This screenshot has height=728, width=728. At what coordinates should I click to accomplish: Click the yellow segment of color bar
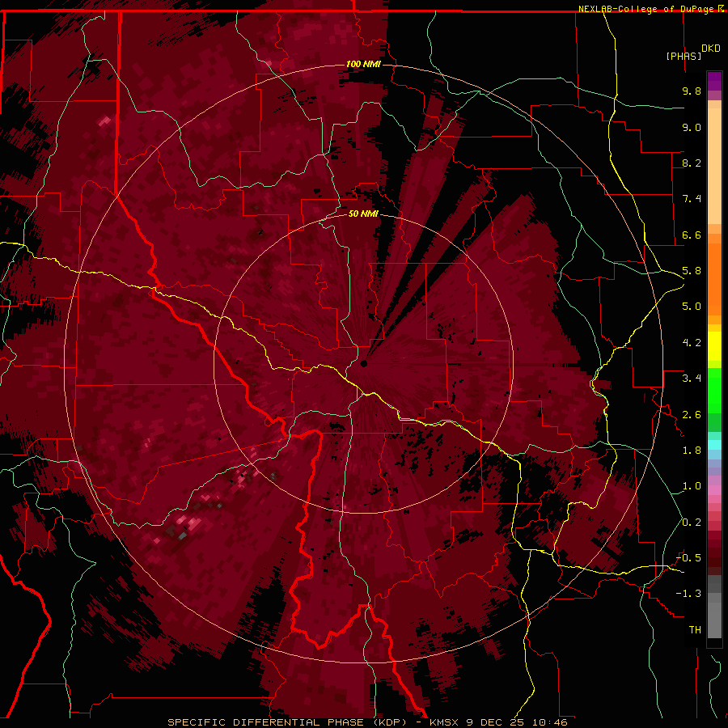(x=714, y=346)
